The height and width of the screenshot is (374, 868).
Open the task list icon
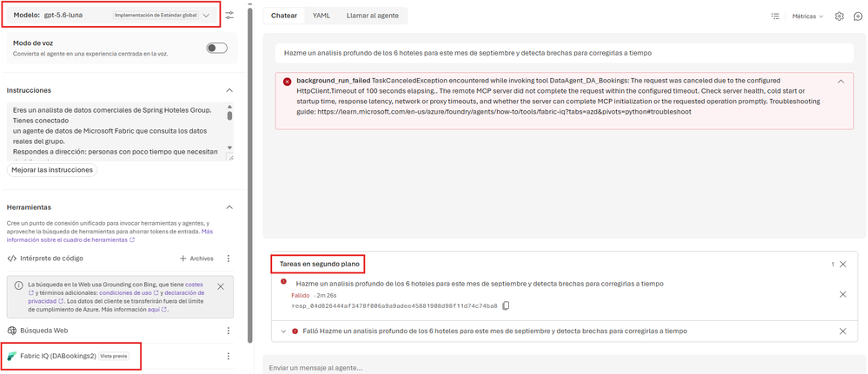point(776,16)
